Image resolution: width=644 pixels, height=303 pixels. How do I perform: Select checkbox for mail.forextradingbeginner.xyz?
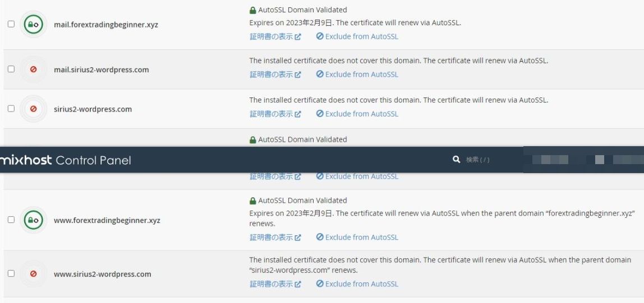pyautogui.click(x=11, y=24)
